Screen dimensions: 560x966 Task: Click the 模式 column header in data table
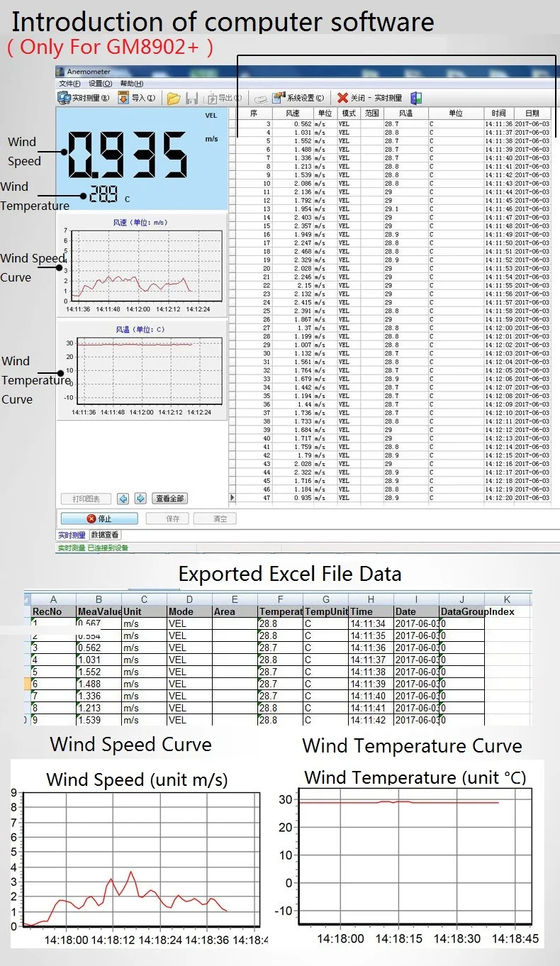tap(349, 113)
